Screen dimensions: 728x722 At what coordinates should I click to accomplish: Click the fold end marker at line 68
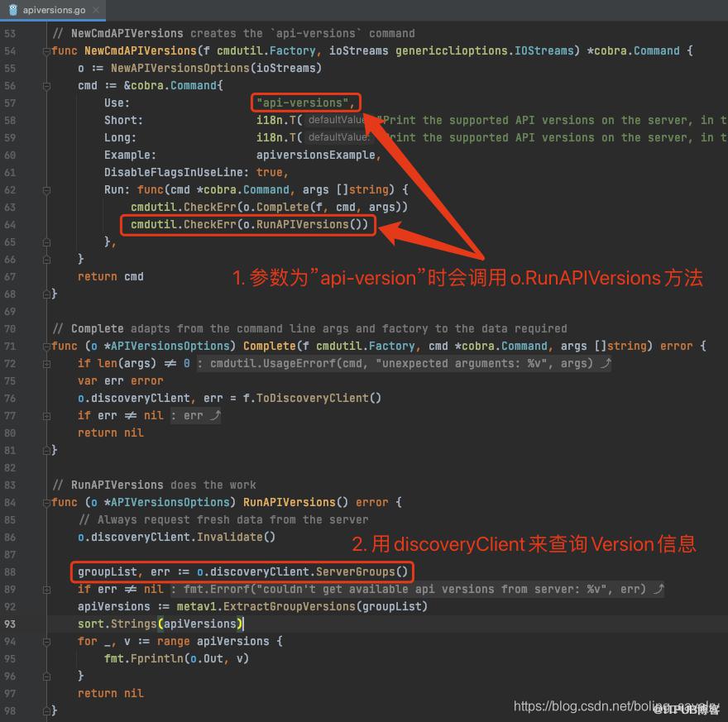point(46,294)
